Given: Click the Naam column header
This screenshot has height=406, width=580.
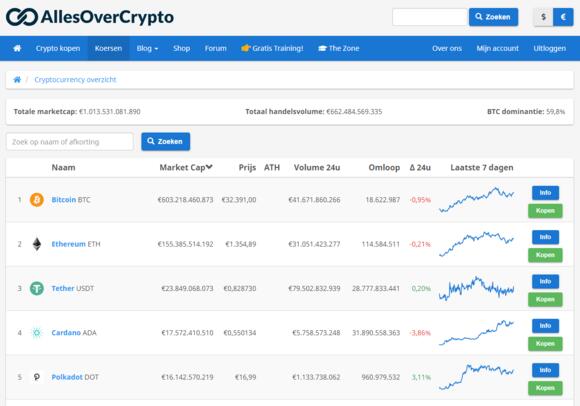Looking at the screenshot, I should pyautogui.click(x=63, y=168).
